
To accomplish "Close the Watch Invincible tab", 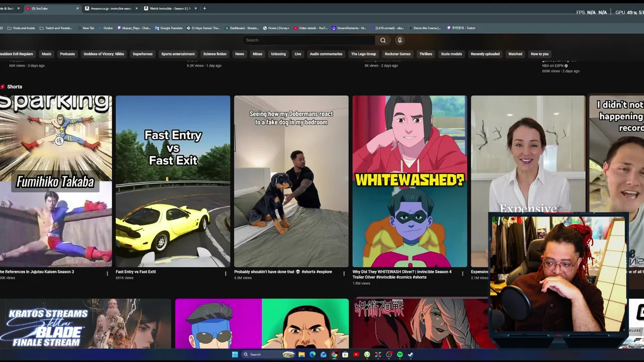I will [x=196, y=8].
